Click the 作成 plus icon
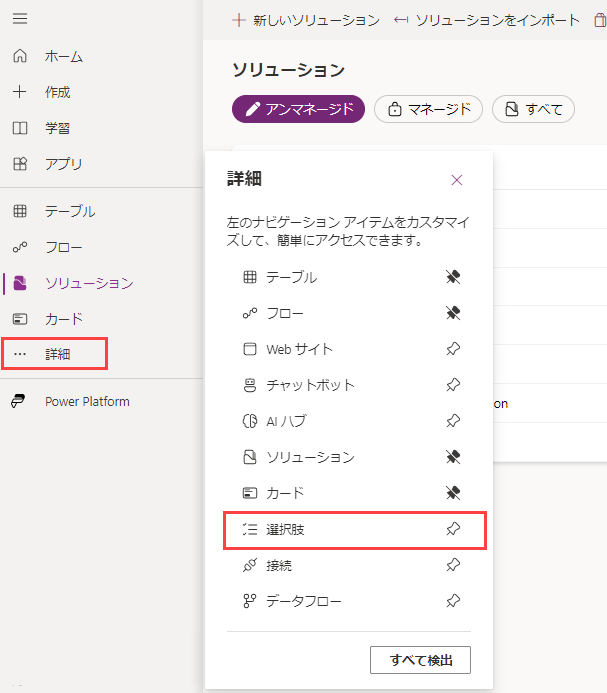This screenshot has width=607, height=693. pyautogui.click(x=20, y=92)
